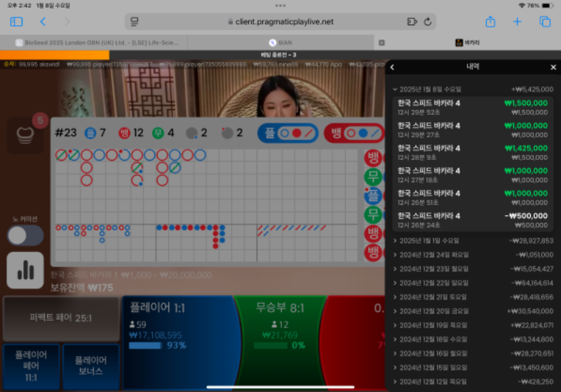The image size is (561, 392).
Task: Open the 12:26:51 round entry
Action: 473,198
